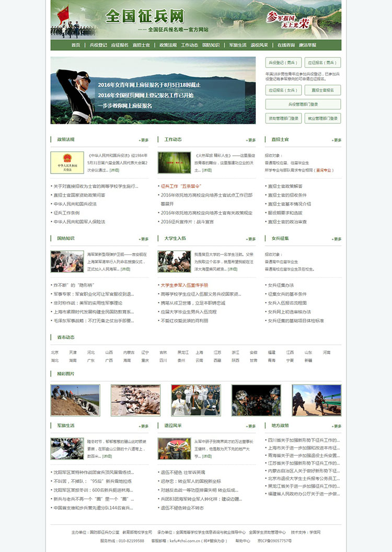Go to 军旅生活 in the navigation bar
The height and width of the screenshot is (552, 392).
pos(238,45)
